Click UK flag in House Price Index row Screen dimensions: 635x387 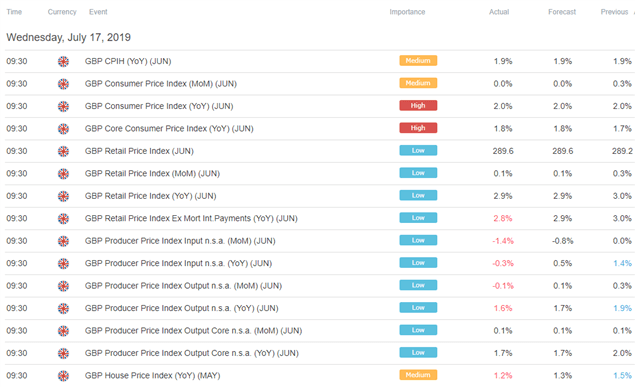pos(63,376)
